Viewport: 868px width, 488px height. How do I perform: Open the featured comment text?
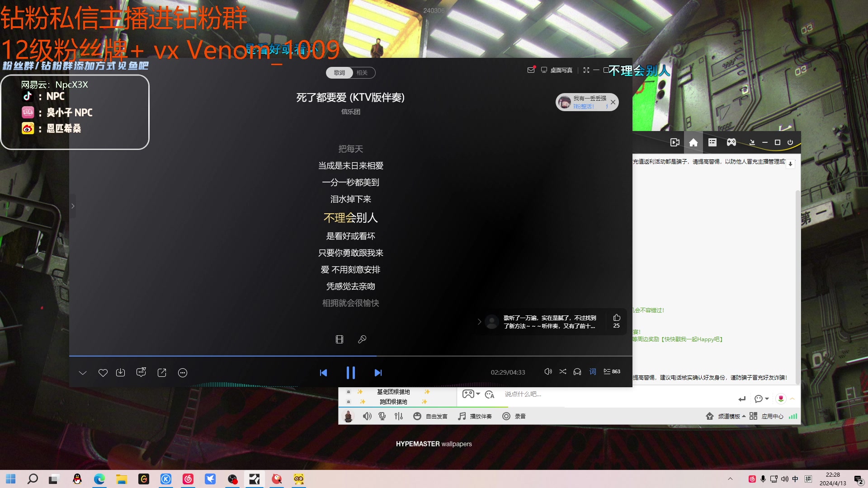click(550, 322)
